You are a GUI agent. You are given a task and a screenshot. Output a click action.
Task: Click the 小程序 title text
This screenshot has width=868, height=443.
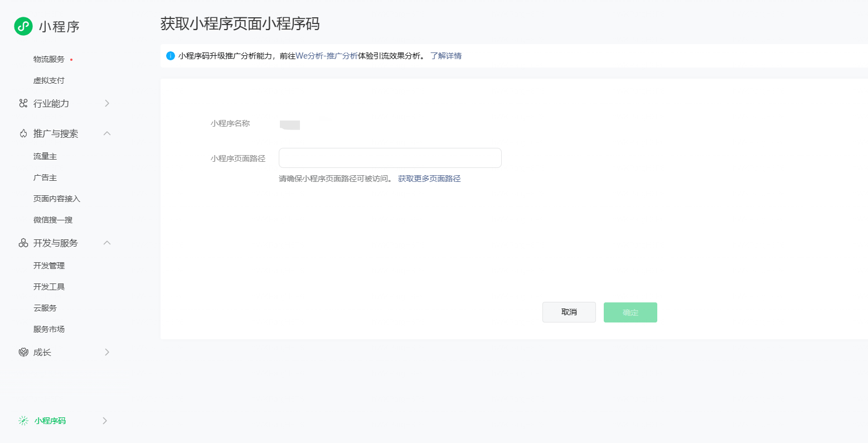point(59,26)
